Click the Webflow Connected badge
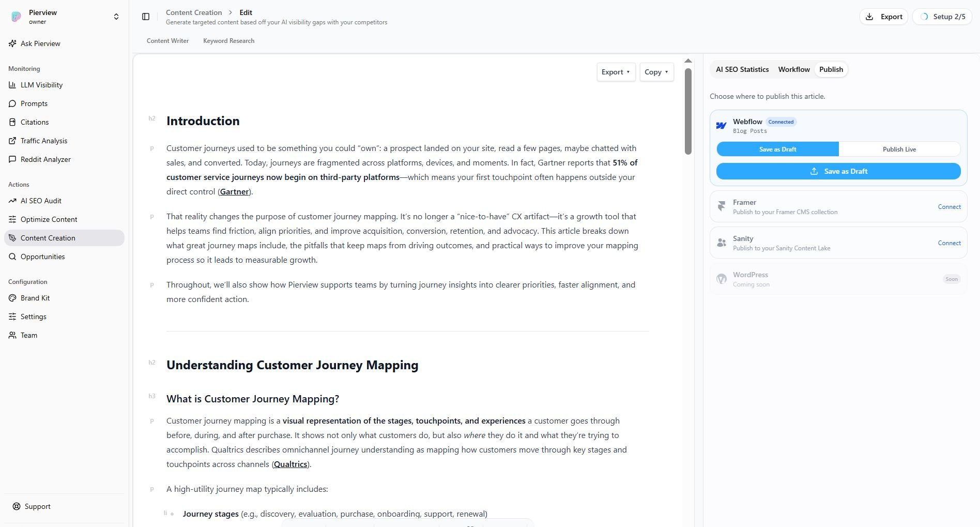This screenshot has width=980, height=527. [x=780, y=122]
